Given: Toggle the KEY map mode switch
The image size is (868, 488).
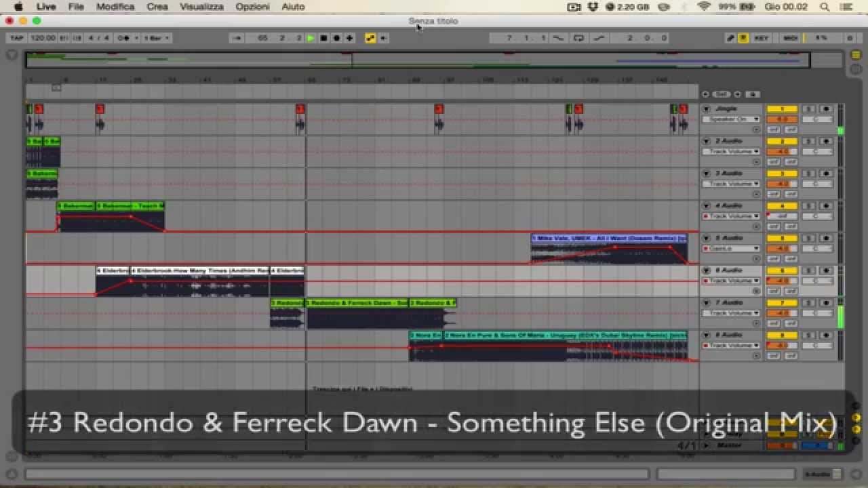Looking at the screenshot, I should [762, 38].
